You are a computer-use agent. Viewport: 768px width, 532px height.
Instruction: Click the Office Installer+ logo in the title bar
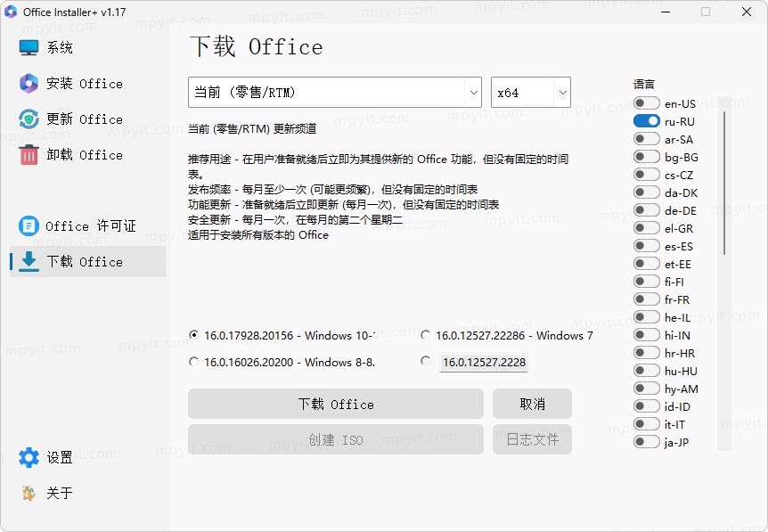pos(11,12)
